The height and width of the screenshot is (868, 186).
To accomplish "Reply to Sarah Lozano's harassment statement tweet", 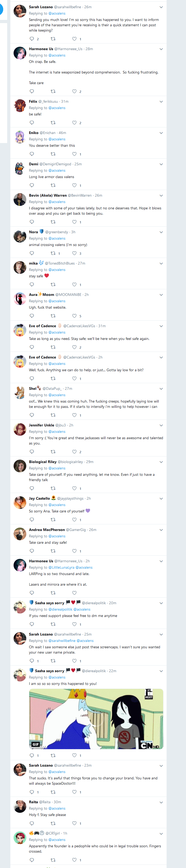I will click(32, 39).
